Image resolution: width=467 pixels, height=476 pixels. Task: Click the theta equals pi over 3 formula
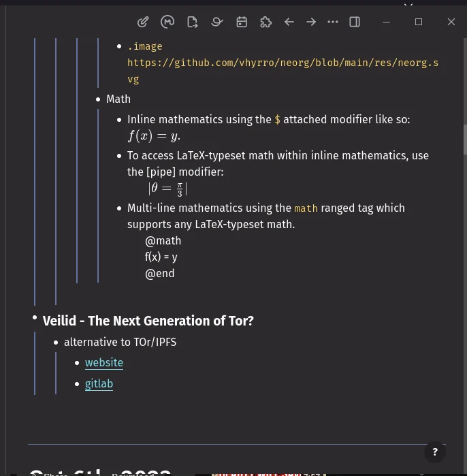click(x=167, y=189)
